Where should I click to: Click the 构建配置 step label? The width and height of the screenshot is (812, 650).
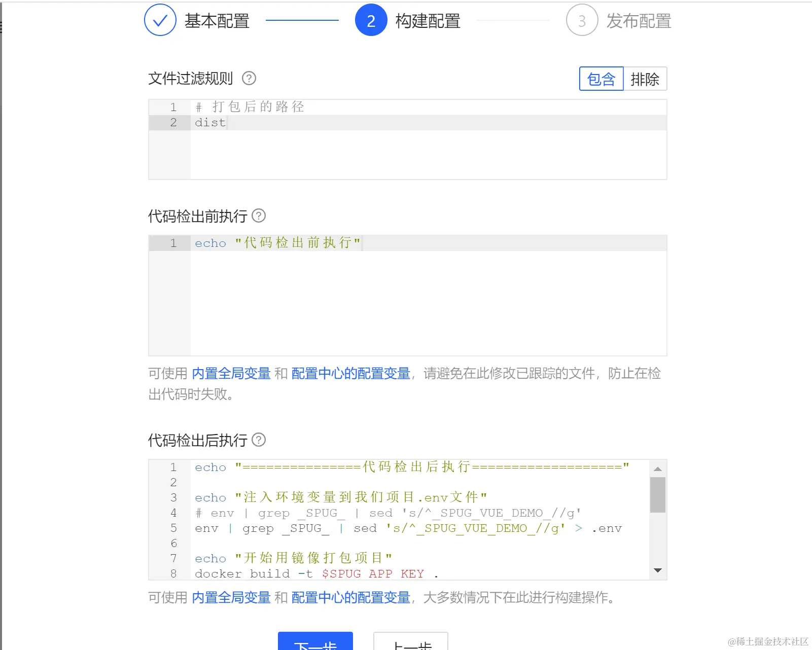428,21
